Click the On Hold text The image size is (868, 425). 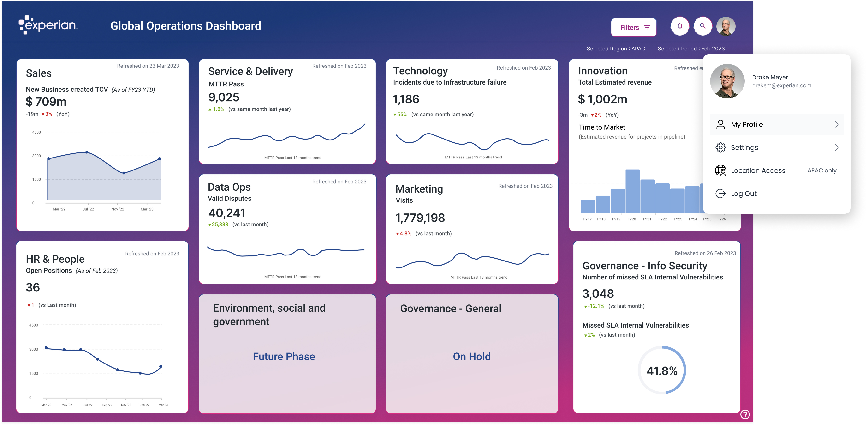click(x=471, y=357)
